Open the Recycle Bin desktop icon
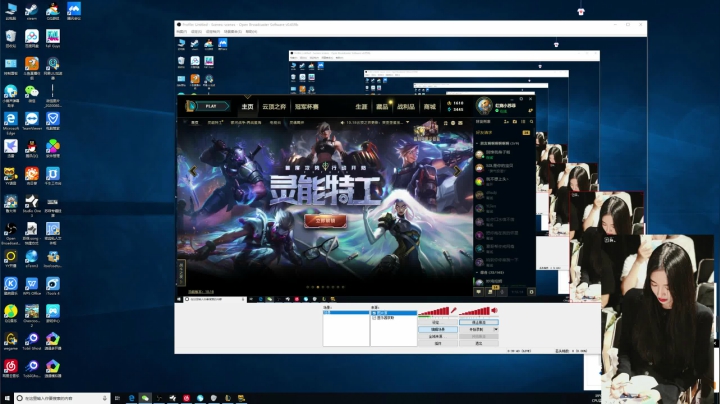This screenshot has width=720, height=404. 11,39
